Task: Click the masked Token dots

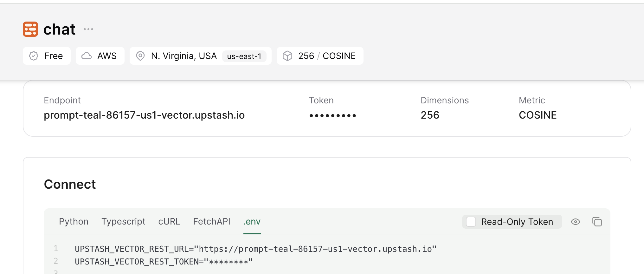Action: click(x=332, y=115)
